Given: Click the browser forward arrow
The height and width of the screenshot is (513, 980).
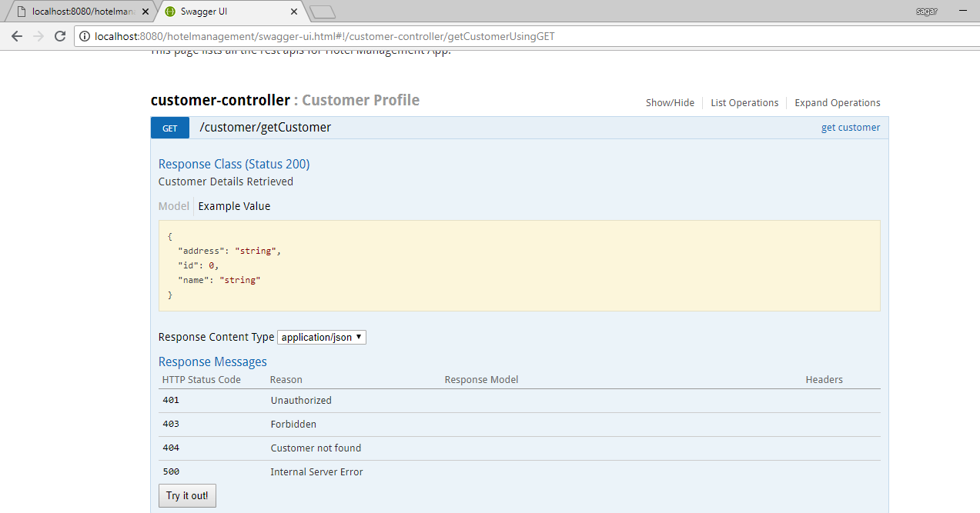Looking at the screenshot, I should tap(38, 36).
